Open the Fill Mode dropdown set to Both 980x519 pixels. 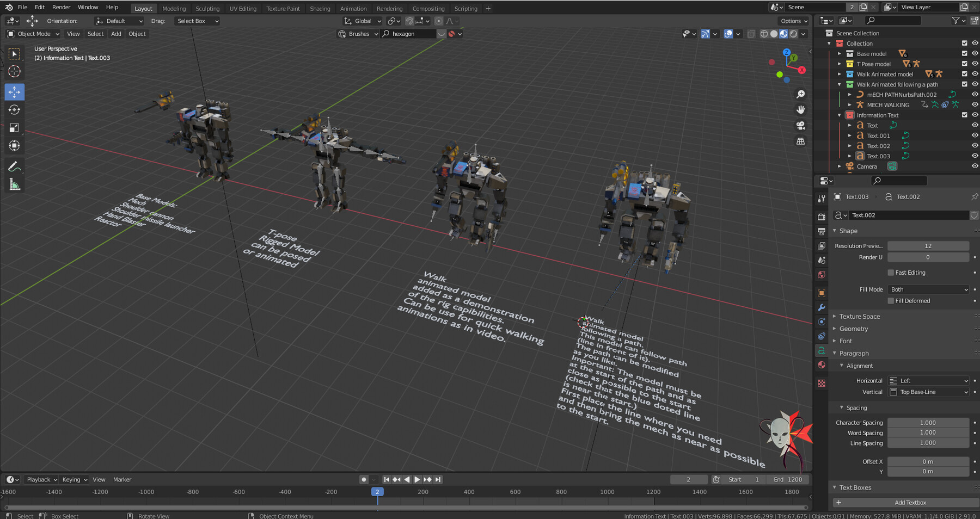[x=928, y=289]
